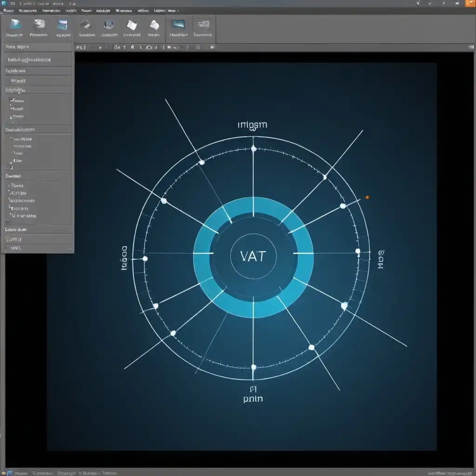Click the ellipse O icon in small toolbar
The image size is (476, 476).
[149, 47]
